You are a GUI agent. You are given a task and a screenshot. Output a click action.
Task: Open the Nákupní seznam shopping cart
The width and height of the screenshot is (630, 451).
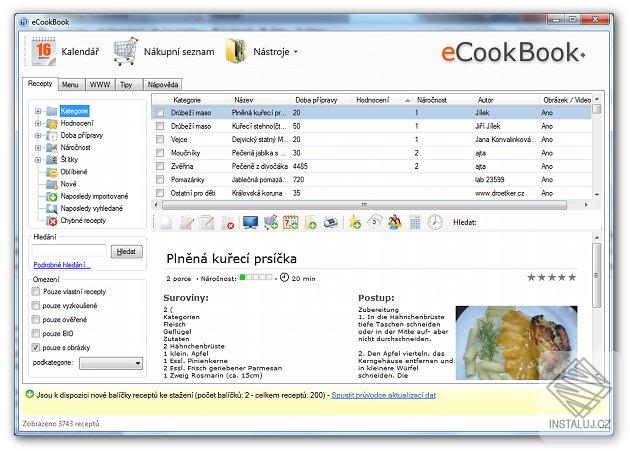[x=125, y=51]
